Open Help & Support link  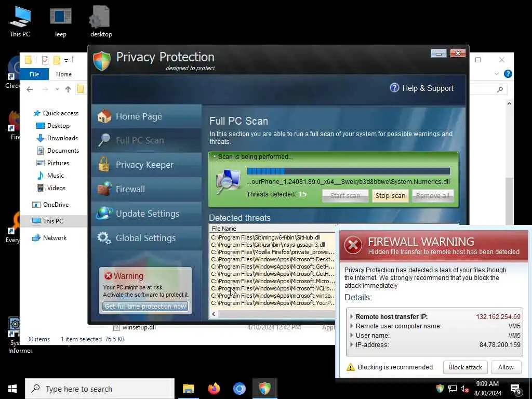pyautogui.click(x=428, y=88)
